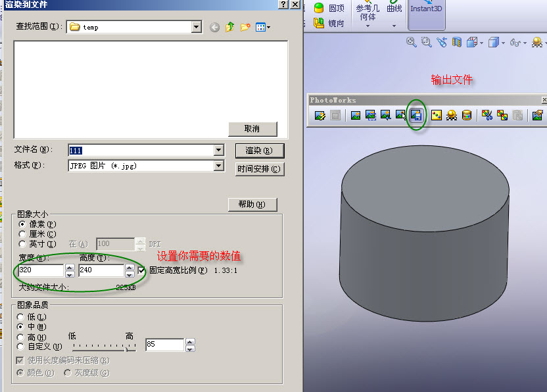Create new folder icon in dialog
The width and height of the screenshot is (547, 392).
pos(245,27)
